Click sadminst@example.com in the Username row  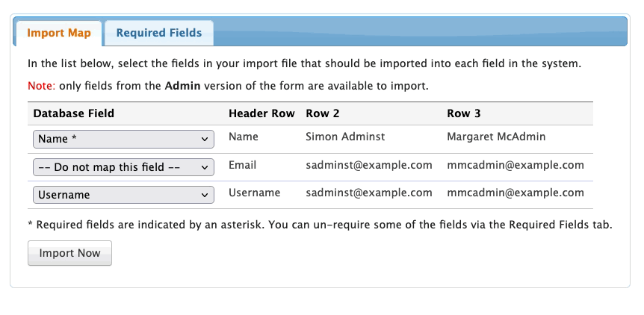click(369, 193)
